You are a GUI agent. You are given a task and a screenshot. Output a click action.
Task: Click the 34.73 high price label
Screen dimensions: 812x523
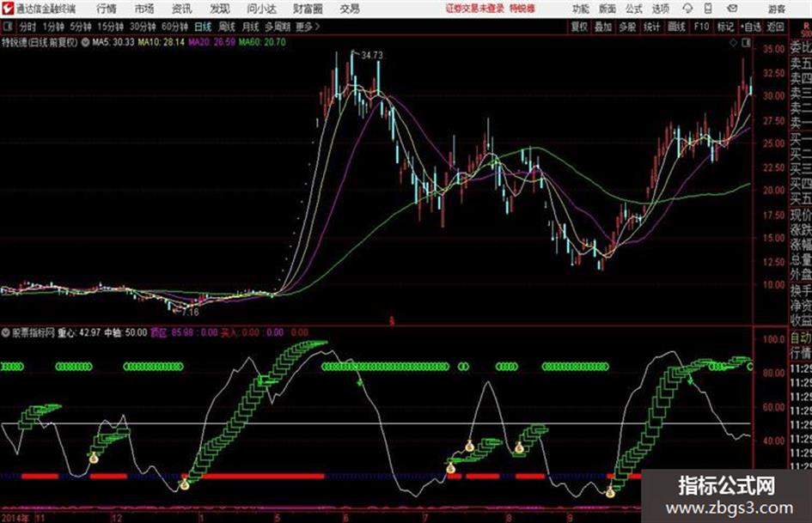click(x=372, y=55)
